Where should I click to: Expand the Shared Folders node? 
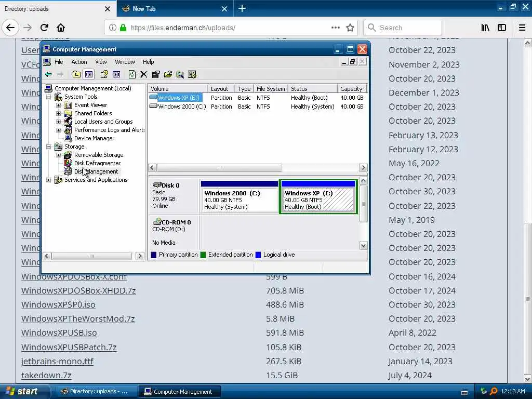pos(58,113)
